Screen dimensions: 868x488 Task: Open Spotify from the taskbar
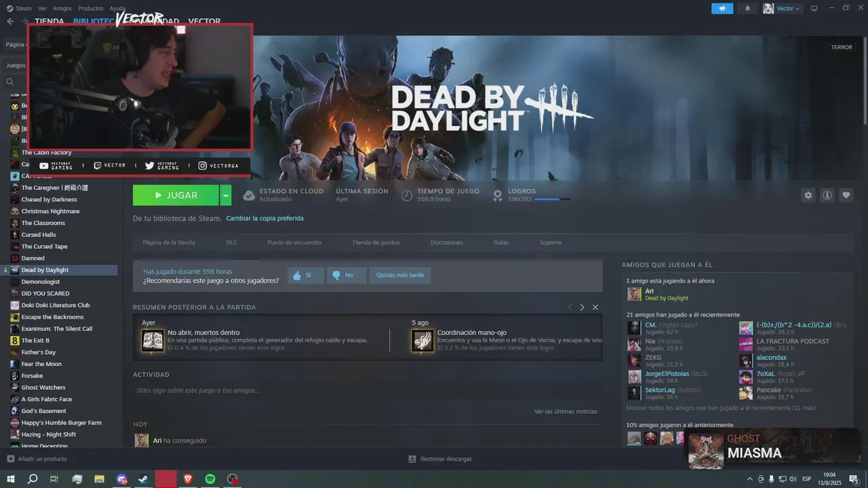point(210,479)
